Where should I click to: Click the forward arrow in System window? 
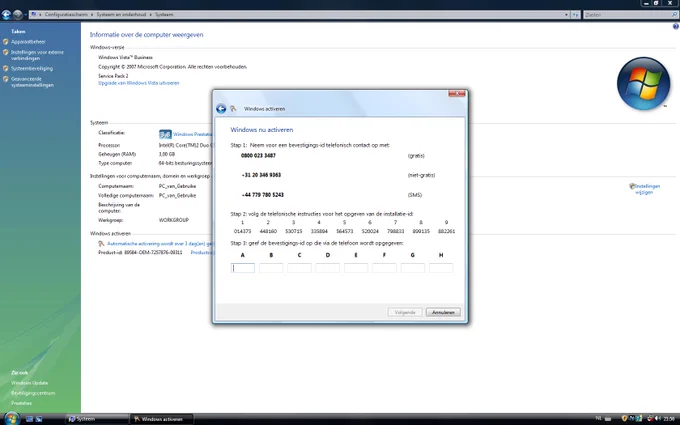tap(17, 15)
